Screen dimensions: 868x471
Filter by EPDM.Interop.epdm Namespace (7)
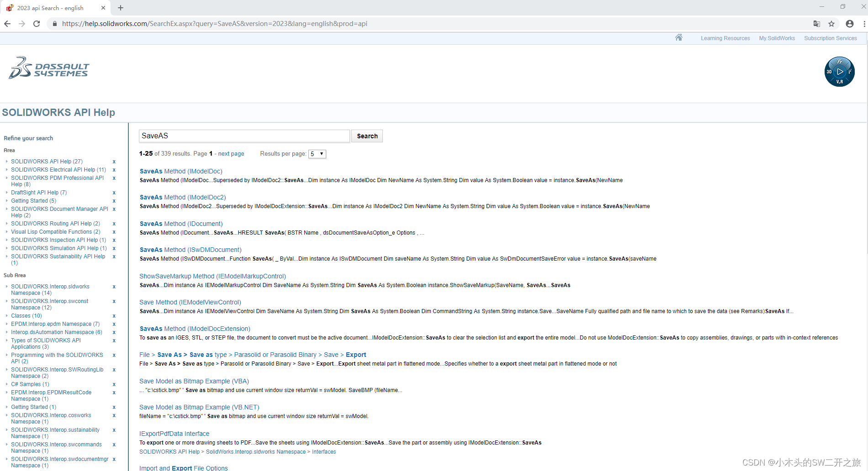coord(55,324)
